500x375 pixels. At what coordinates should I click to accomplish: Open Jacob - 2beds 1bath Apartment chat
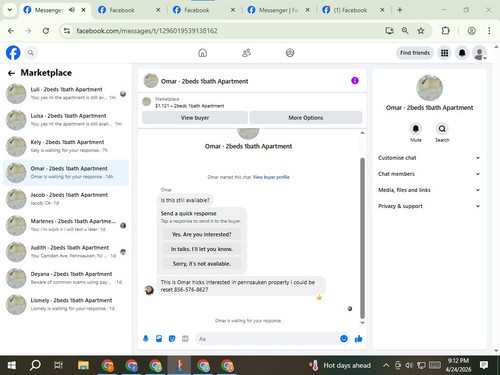pos(66,199)
